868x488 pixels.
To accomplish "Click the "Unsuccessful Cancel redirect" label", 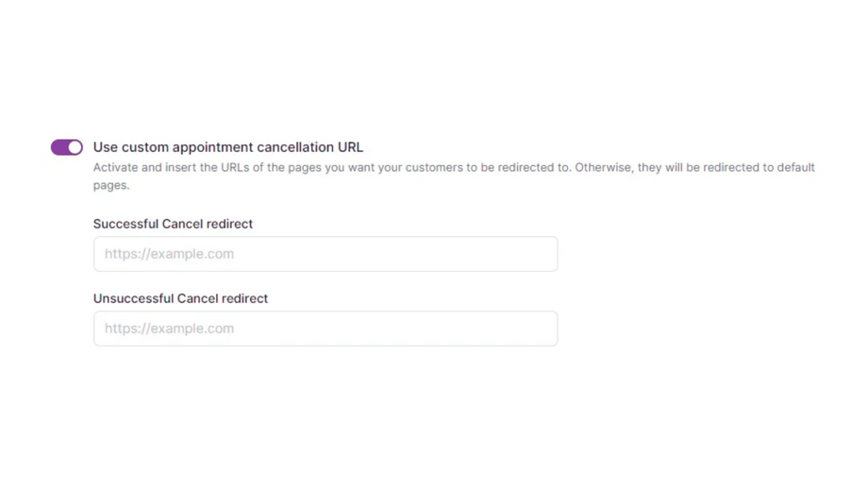I will tap(180, 298).
